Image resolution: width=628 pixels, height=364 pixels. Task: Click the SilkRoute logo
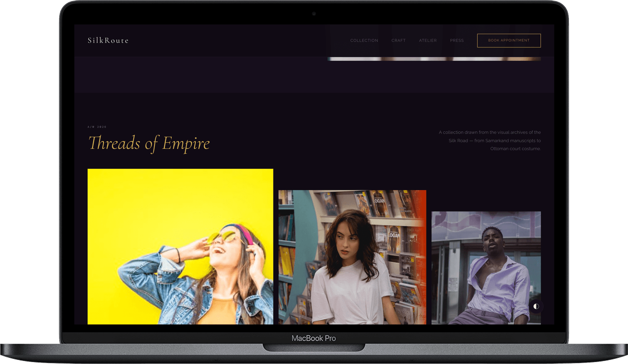coord(108,41)
